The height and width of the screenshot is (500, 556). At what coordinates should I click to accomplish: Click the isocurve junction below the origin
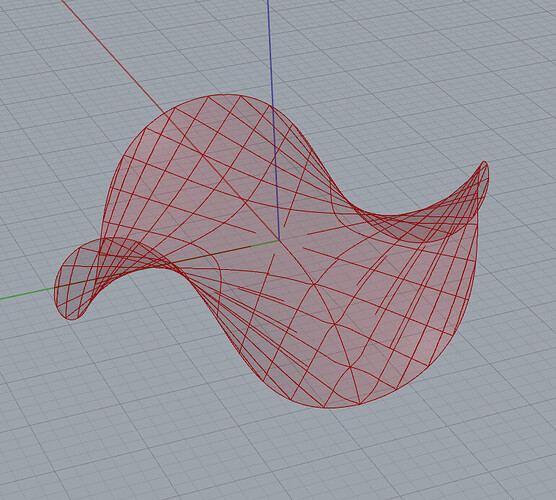pos(314,284)
